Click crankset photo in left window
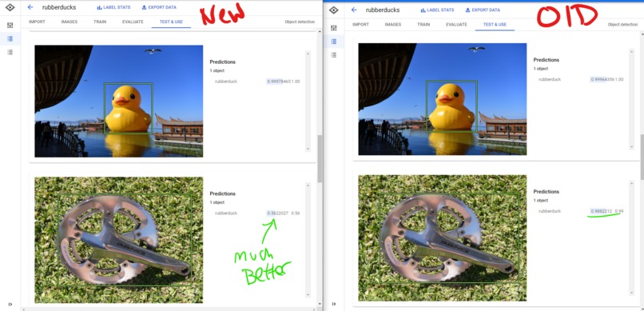 [x=119, y=240]
